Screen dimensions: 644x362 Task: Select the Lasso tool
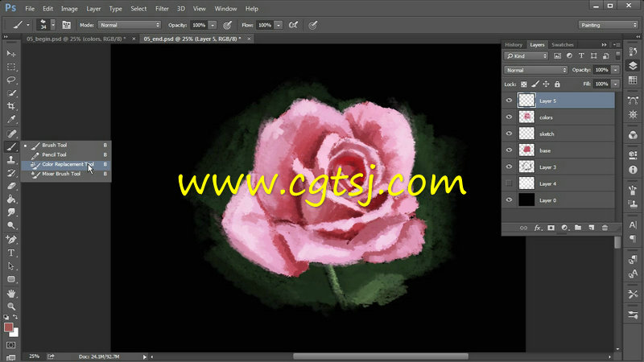tap(11, 80)
